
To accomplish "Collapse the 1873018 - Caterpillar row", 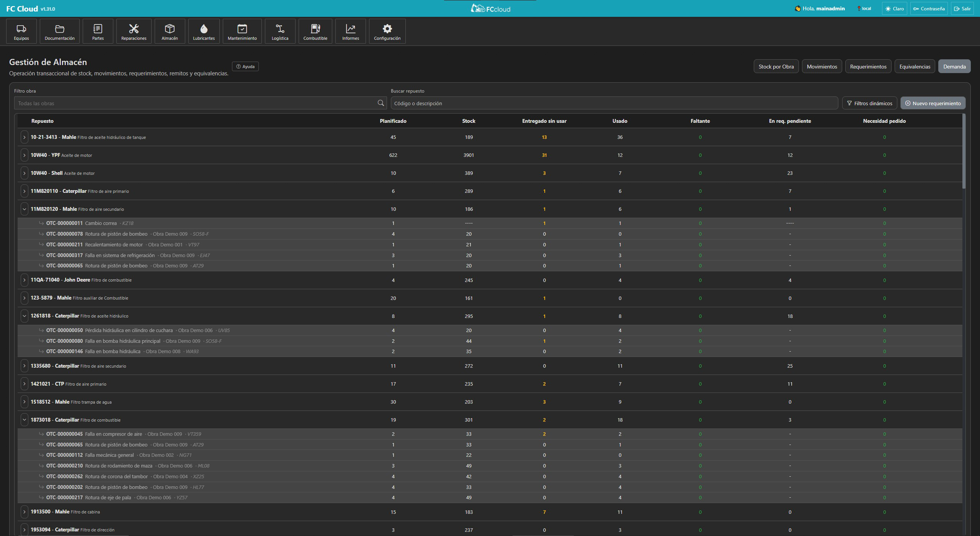I will click(24, 420).
